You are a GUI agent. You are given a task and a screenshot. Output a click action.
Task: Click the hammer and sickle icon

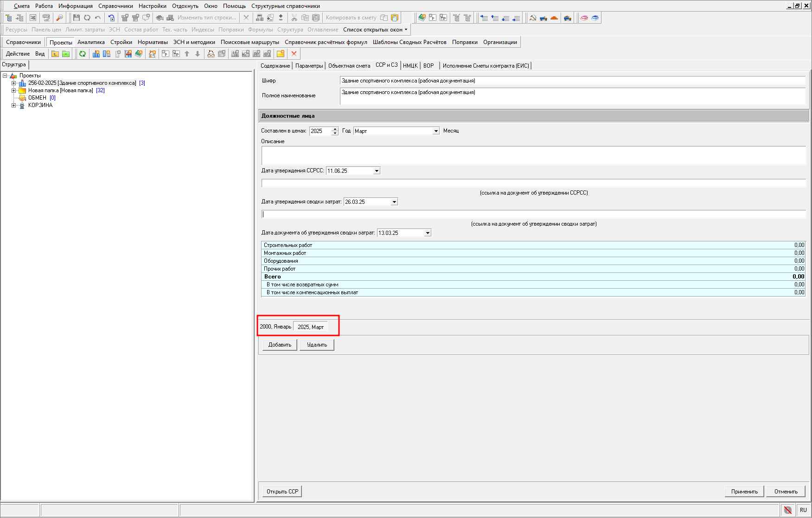click(x=533, y=18)
